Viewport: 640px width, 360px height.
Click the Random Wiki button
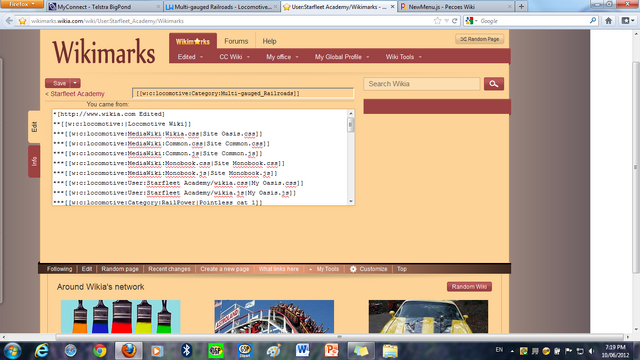click(x=469, y=287)
